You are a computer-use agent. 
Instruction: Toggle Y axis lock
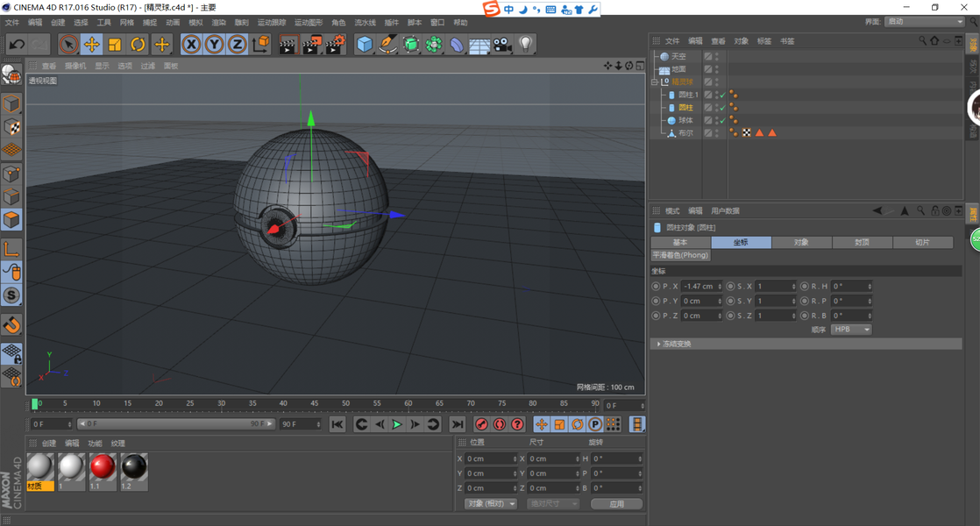(x=215, y=45)
